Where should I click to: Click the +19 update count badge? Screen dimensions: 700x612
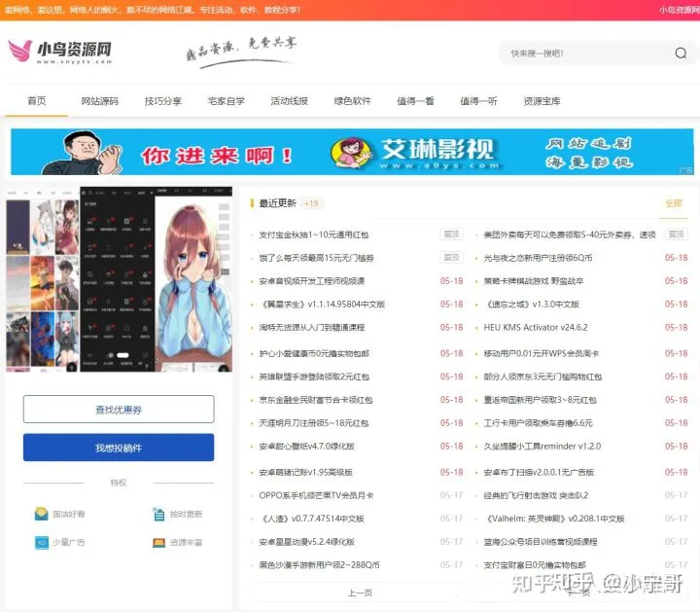(311, 203)
